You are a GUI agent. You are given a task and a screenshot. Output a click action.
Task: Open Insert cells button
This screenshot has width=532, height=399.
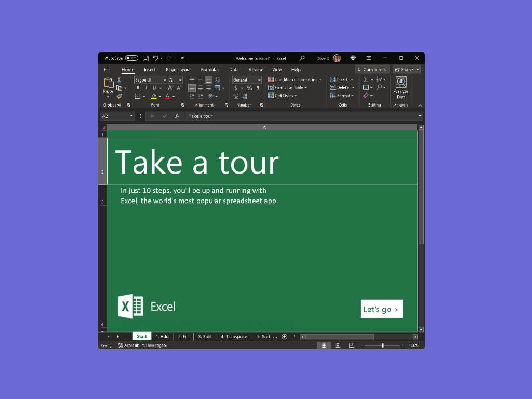click(342, 79)
